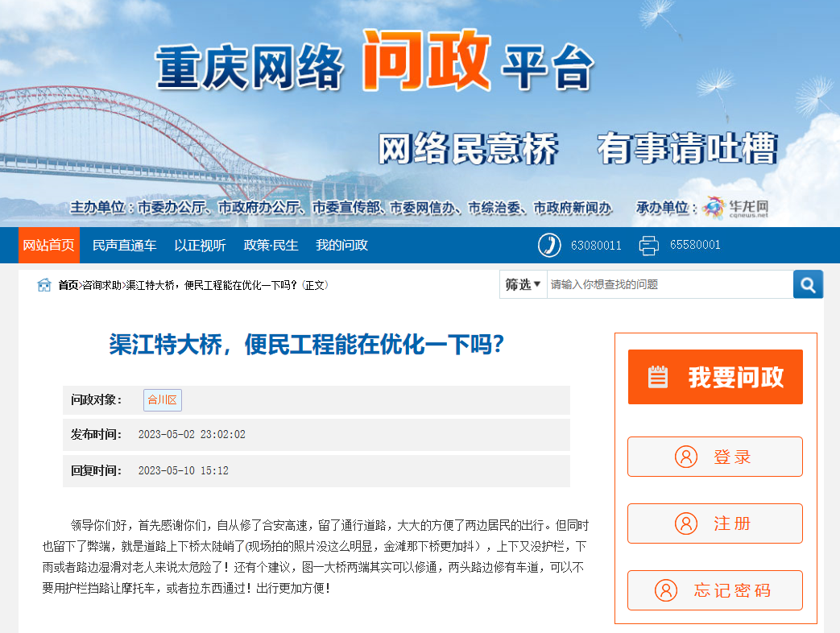Click the telephone icon in navigation bar

click(549, 245)
